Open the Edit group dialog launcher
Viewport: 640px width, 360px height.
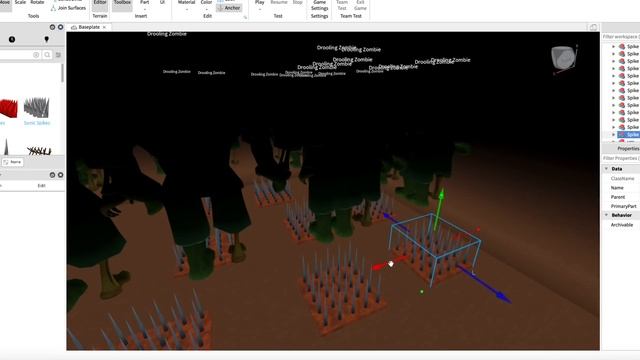(245, 18)
